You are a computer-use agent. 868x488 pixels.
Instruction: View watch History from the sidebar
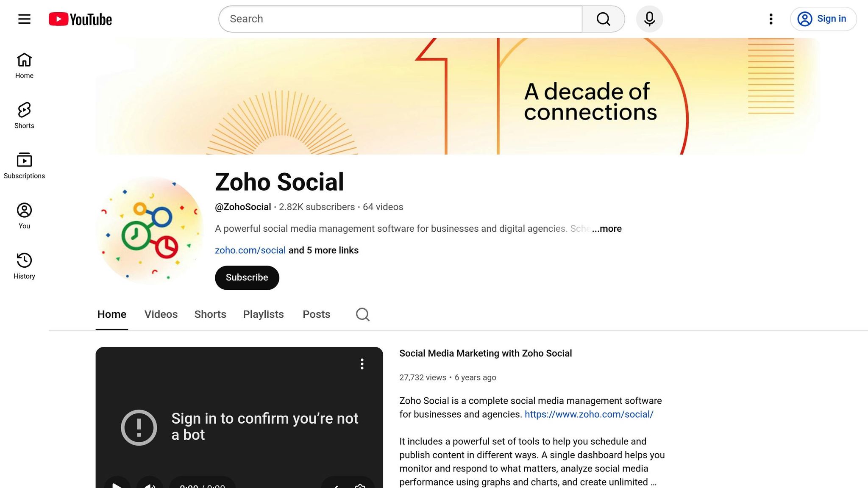(x=24, y=264)
